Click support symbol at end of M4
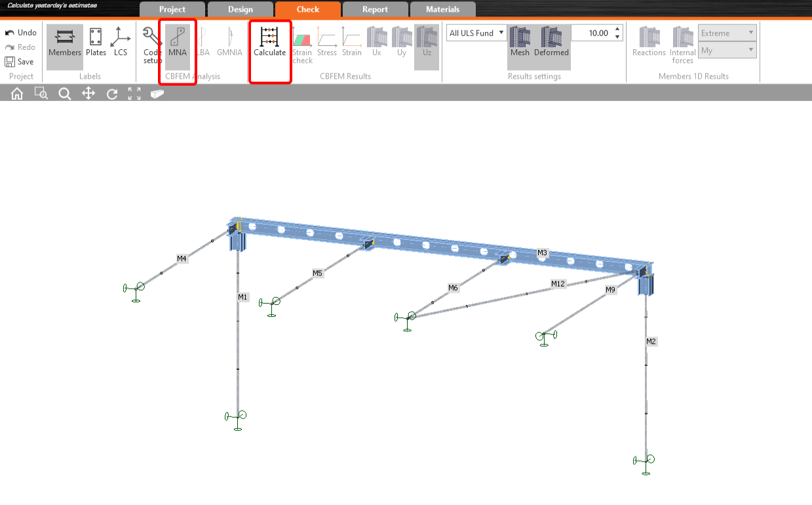Viewport: 812px width, 505px height. coord(135,292)
